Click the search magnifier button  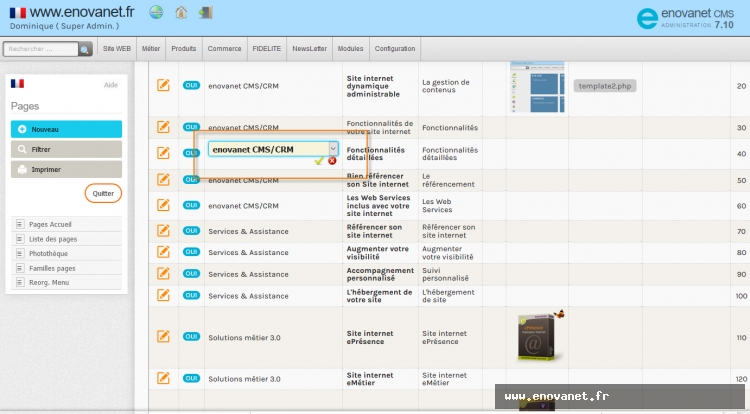(x=85, y=49)
